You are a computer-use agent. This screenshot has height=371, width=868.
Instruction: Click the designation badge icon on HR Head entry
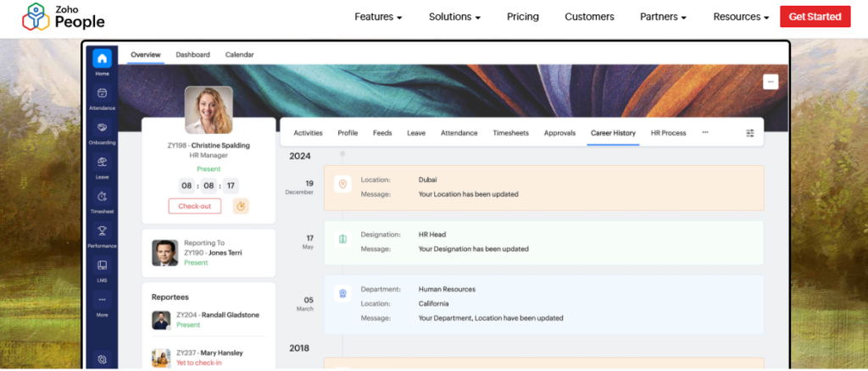tap(342, 239)
